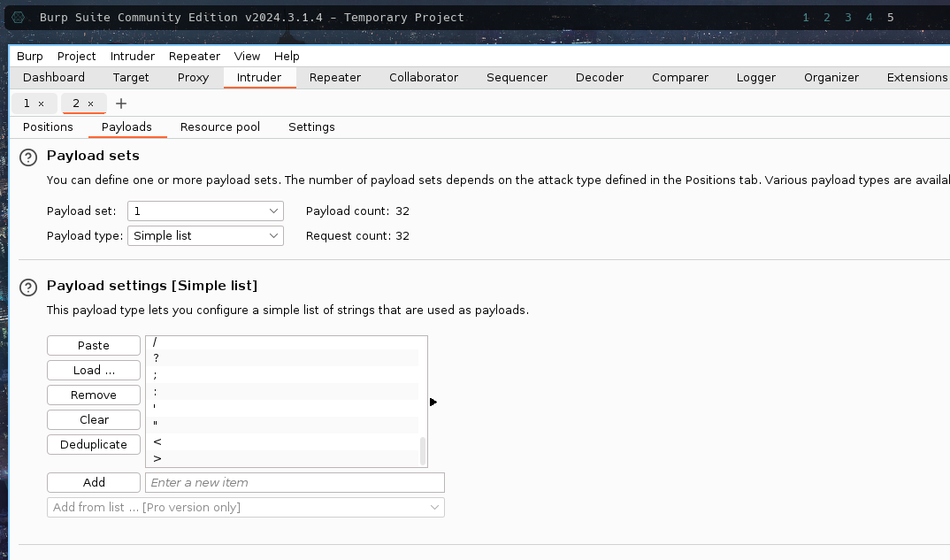The height and width of the screenshot is (560, 950).
Task: Open help for Payload settings section
Action: click(28, 287)
